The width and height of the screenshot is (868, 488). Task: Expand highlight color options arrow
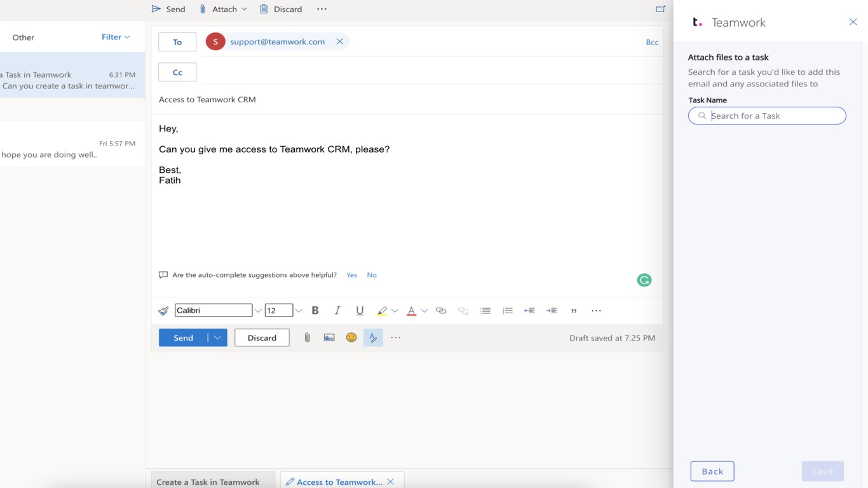[x=395, y=311]
